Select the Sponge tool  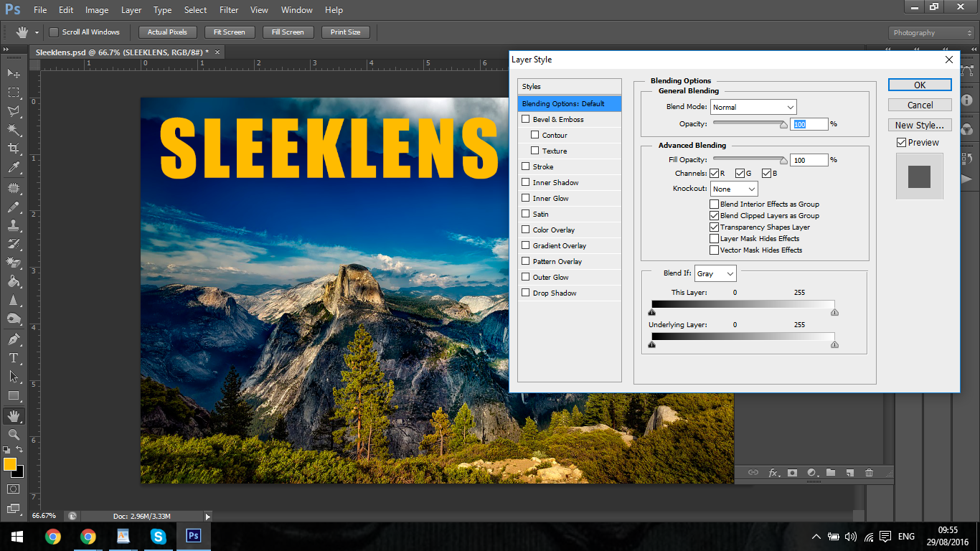14,319
